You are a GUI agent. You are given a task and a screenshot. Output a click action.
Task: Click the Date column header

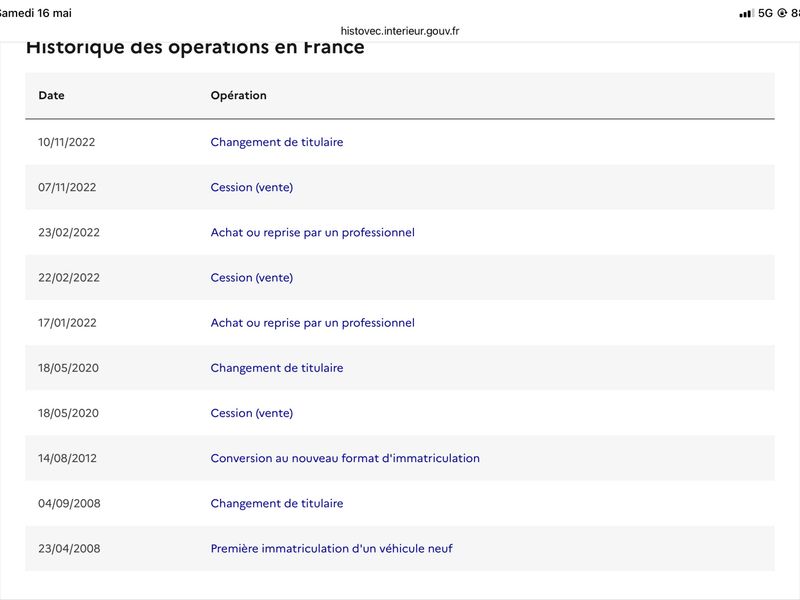[52, 95]
